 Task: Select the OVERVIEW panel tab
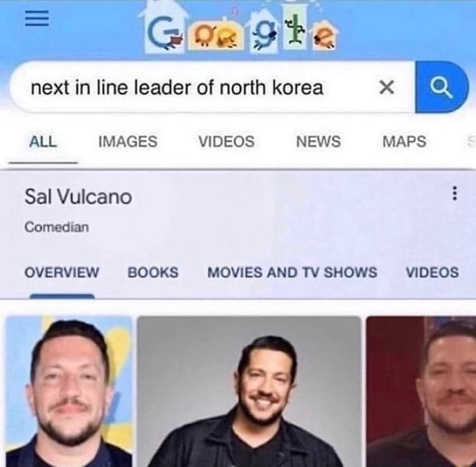62,272
